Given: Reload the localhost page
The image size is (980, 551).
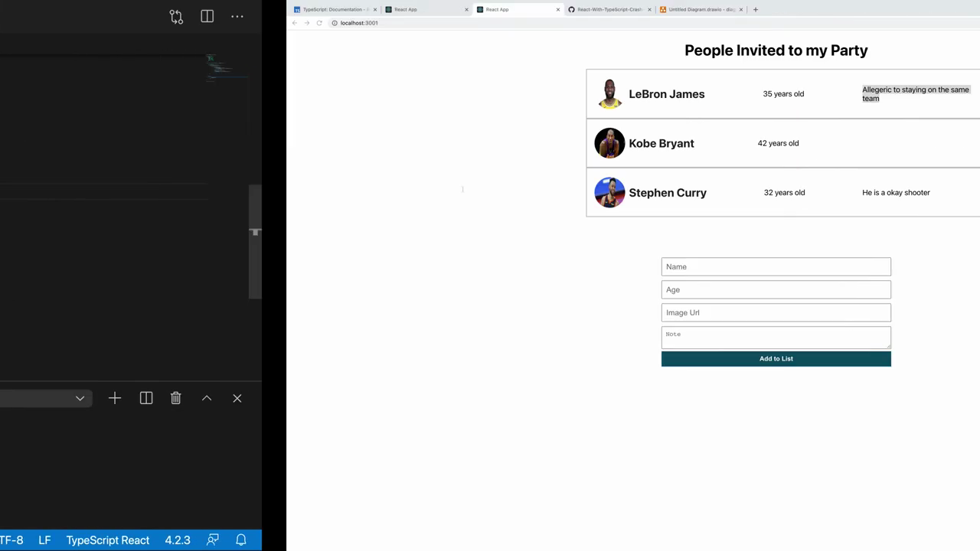Looking at the screenshot, I should pyautogui.click(x=319, y=23).
